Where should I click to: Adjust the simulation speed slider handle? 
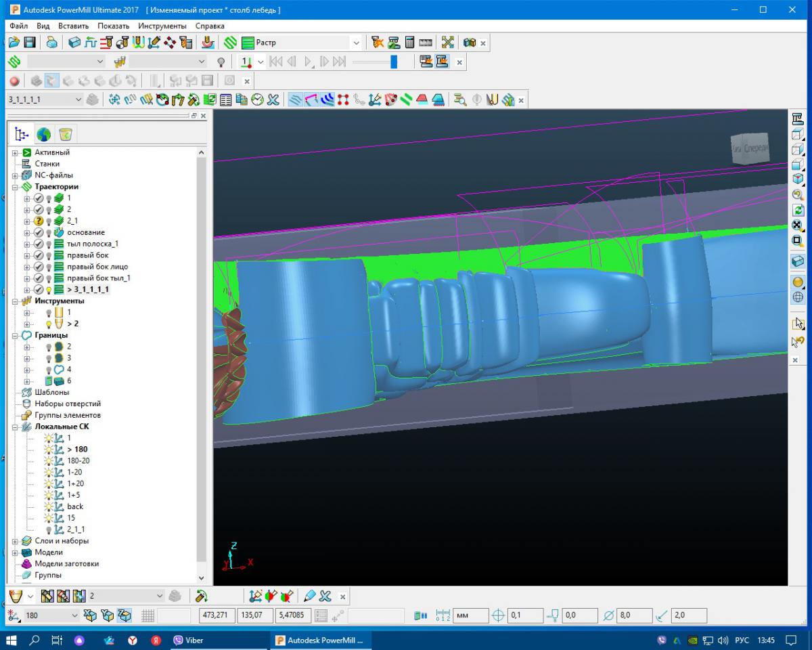click(x=394, y=62)
